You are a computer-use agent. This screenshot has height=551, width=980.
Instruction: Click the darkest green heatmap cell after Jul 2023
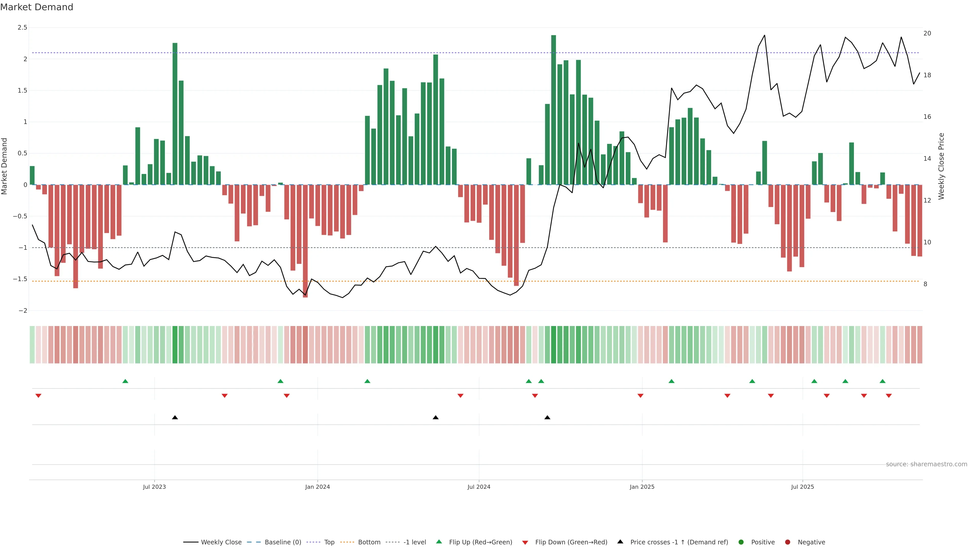[175, 345]
